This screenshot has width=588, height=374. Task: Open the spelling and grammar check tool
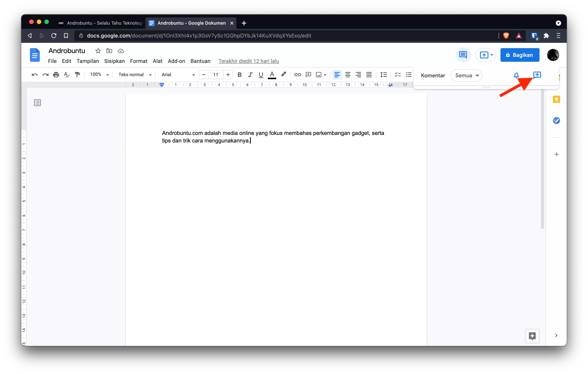(66, 74)
